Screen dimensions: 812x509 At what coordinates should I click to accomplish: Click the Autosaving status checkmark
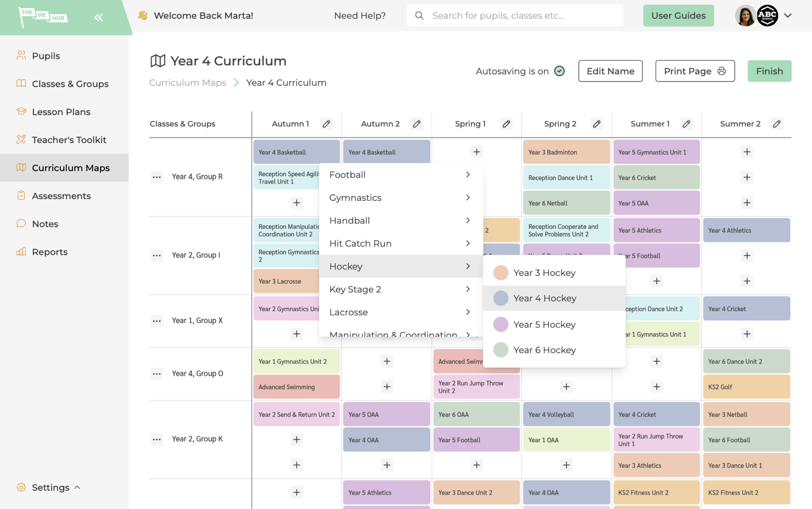click(x=559, y=71)
